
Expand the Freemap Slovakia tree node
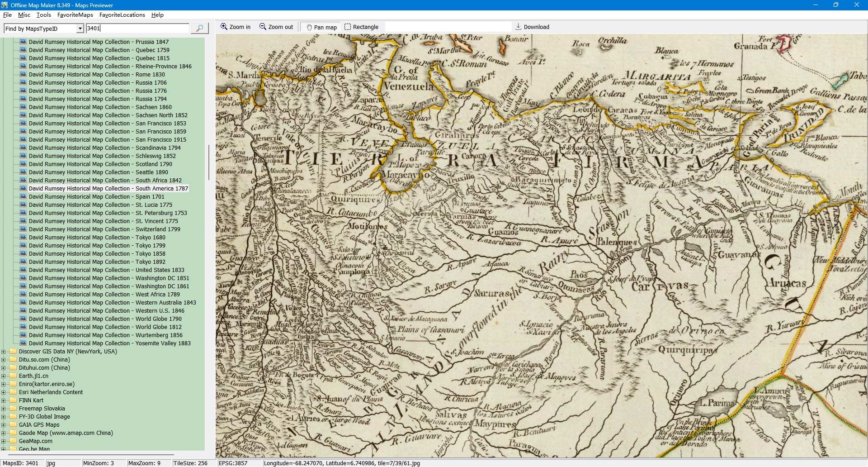4,409
